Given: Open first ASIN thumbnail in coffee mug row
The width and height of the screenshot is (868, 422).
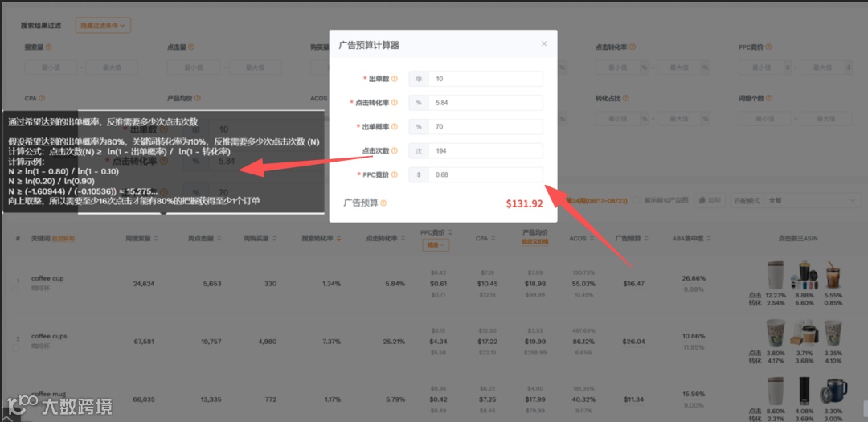Looking at the screenshot, I should pos(776,391).
